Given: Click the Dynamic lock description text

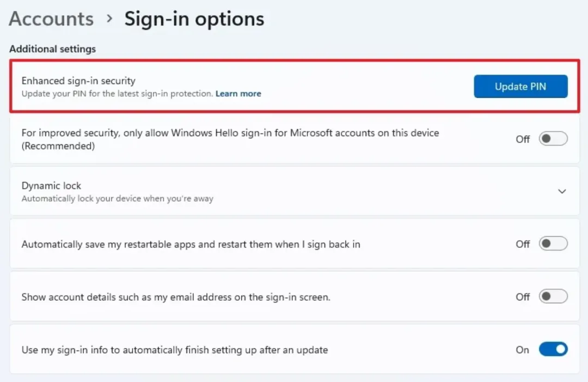Looking at the screenshot, I should pos(117,199).
